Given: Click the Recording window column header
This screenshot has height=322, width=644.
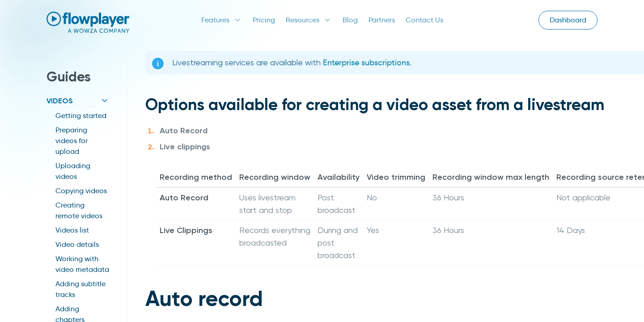Looking at the screenshot, I should [x=275, y=177].
